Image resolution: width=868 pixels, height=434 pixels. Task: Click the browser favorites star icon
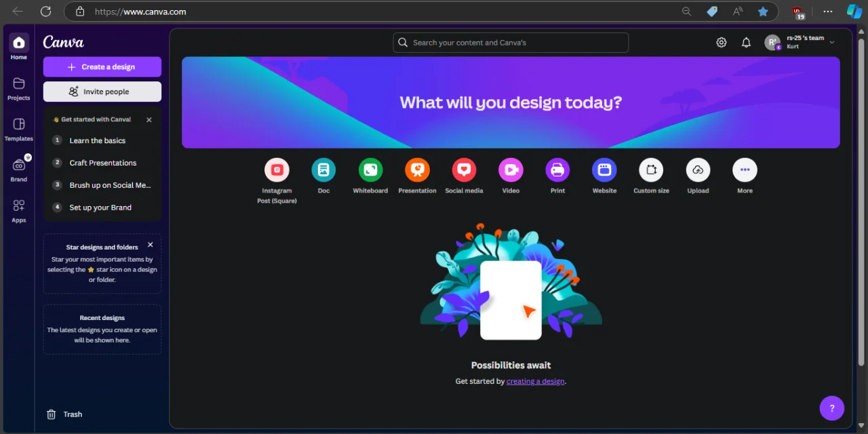tap(763, 12)
